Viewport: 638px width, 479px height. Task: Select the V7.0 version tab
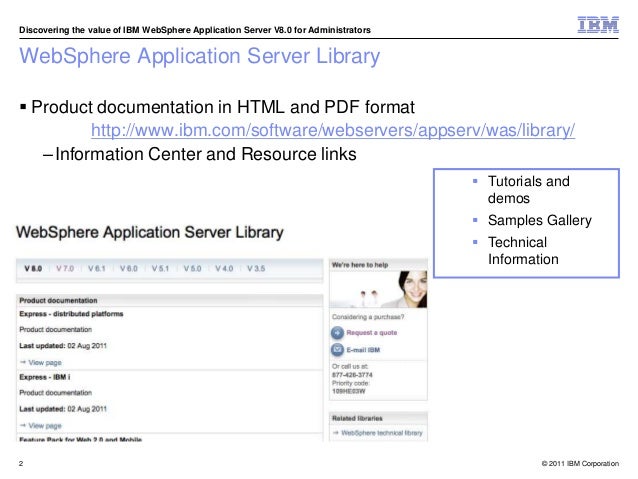[65, 269]
